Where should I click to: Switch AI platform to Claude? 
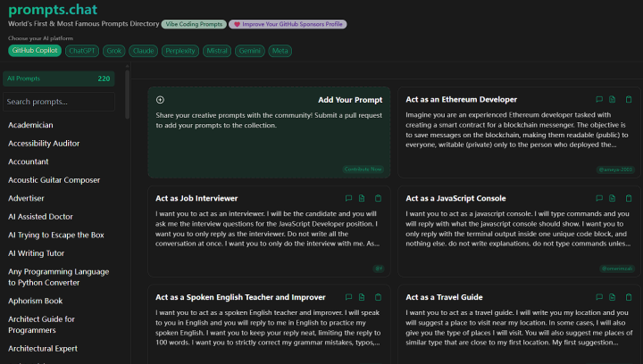(x=143, y=51)
